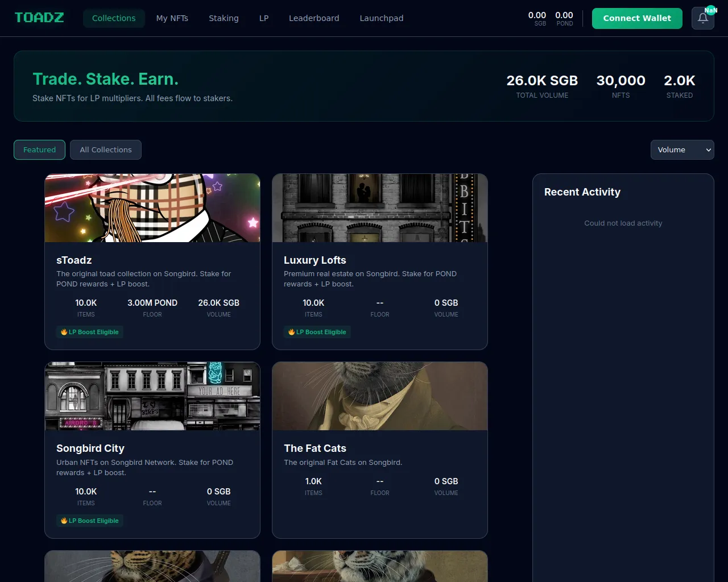Open The Fat Cats banner image
The image size is (728, 582).
(x=380, y=396)
